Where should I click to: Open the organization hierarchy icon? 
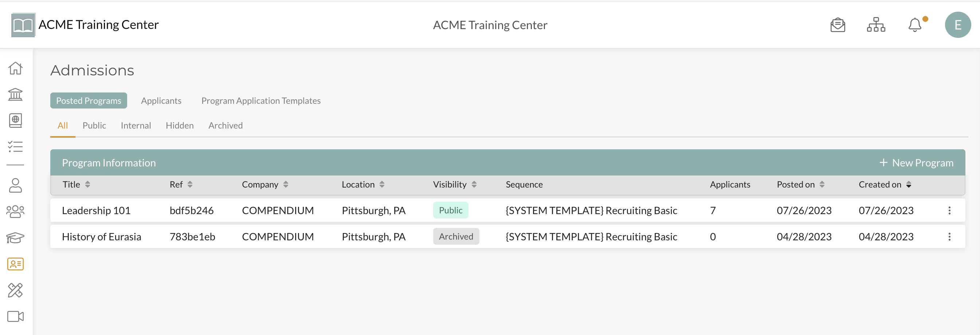[x=876, y=25]
